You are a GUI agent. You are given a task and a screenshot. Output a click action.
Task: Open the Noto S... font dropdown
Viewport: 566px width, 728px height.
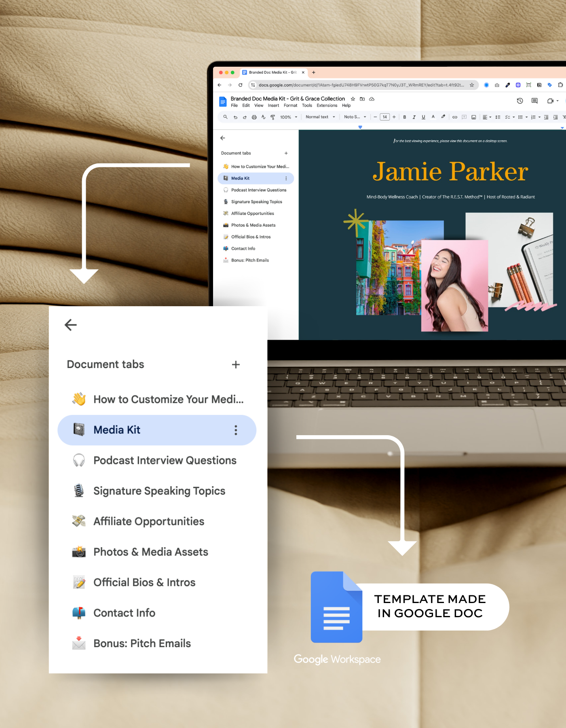(x=355, y=117)
